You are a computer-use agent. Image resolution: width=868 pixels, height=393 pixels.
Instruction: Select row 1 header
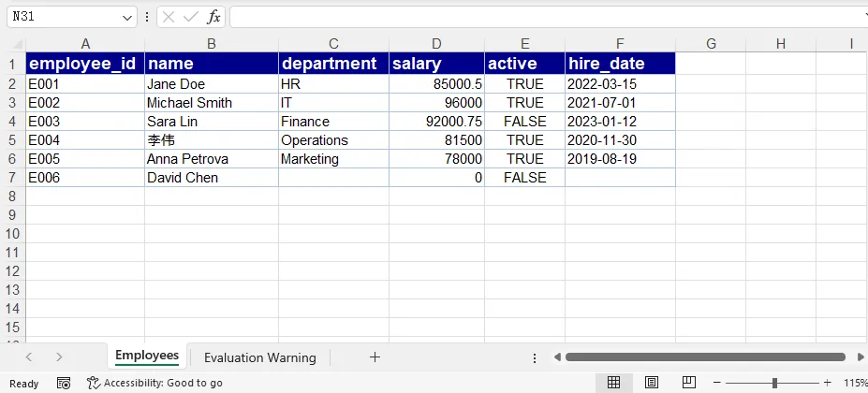pyautogui.click(x=13, y=64)
